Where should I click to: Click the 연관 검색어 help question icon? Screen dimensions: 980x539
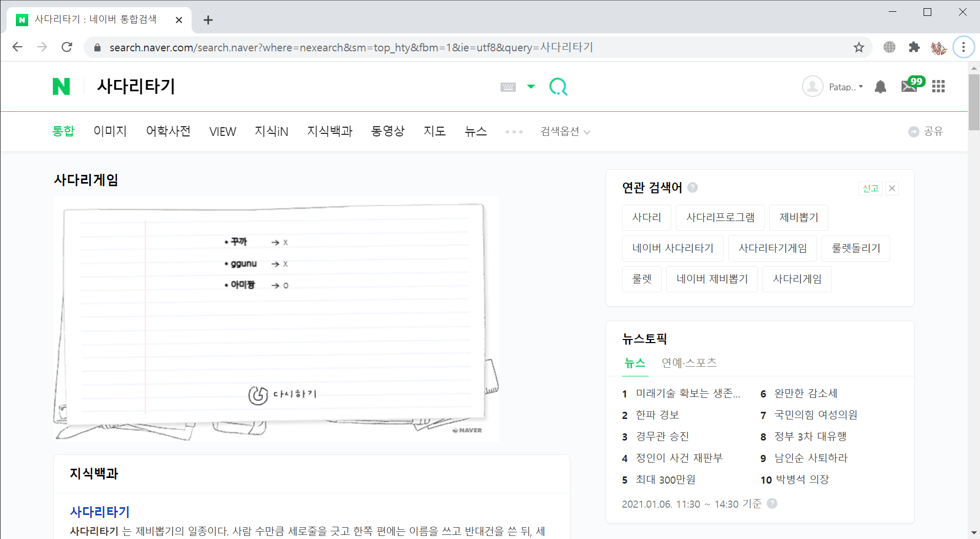(x=692, y=187)
